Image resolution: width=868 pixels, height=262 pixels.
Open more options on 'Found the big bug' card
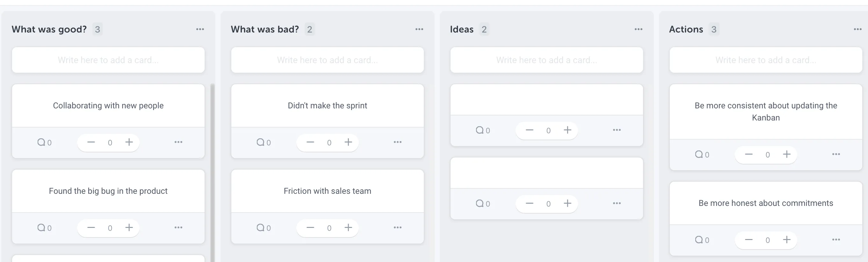coord(178,228)
